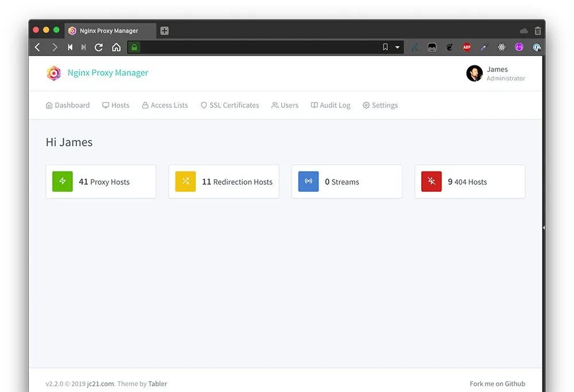Open a new browser tab
Viewport: 574px width, 392px height.
(164, 31)
